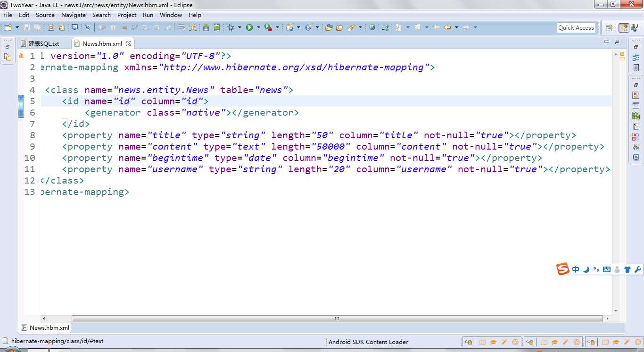Click the warning marker on line 1
644x352 pixels.
21,56
